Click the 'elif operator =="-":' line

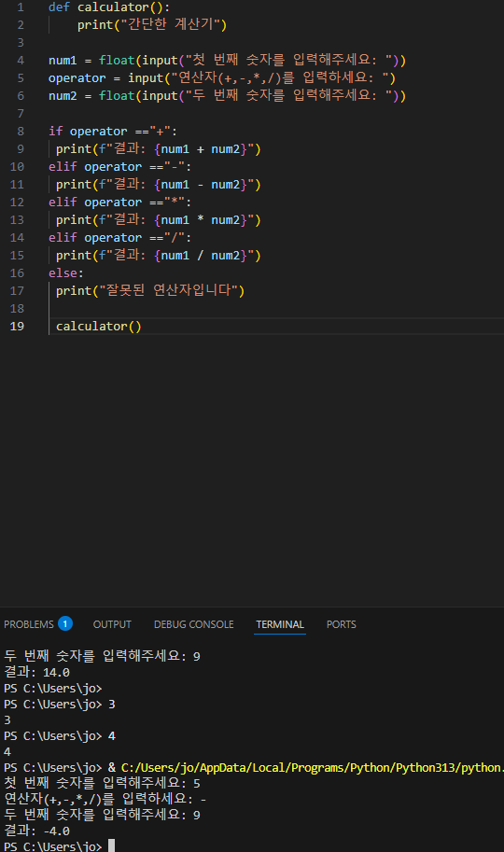pyautogui.click(x=119, y=166)
